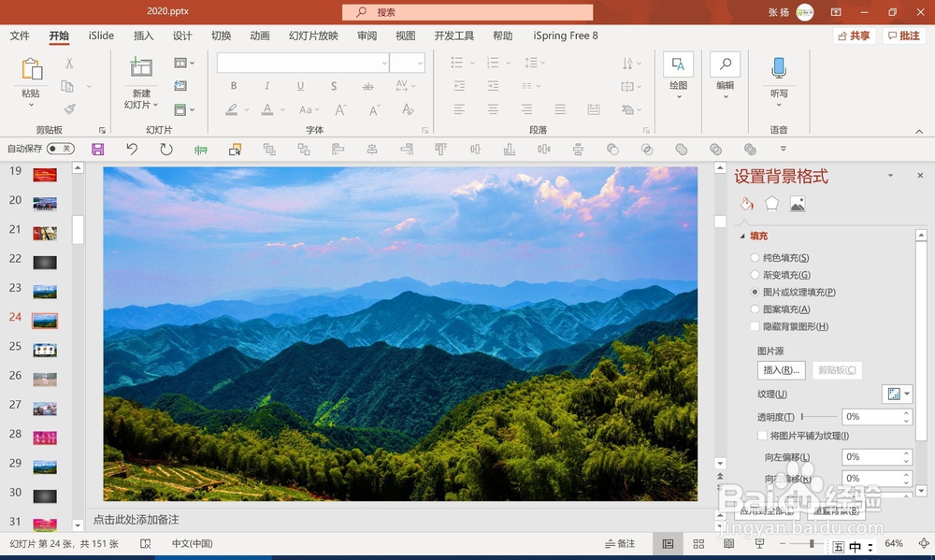Click the Cut scissors icon
The image size is (935, 560).
69,63
